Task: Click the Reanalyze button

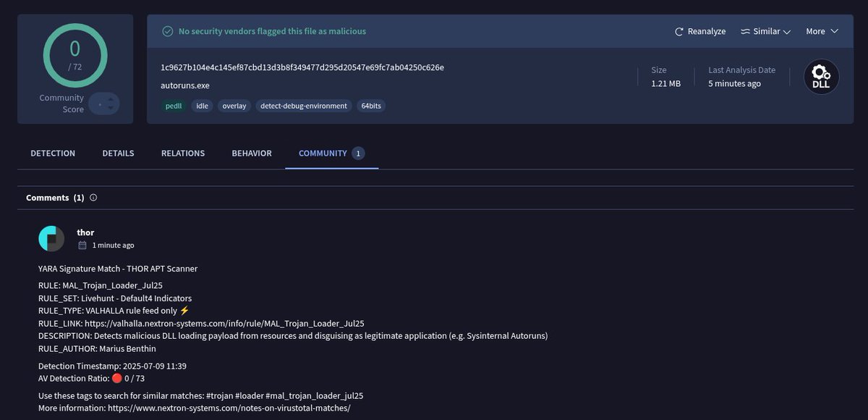Action: [x=699, y=31]
